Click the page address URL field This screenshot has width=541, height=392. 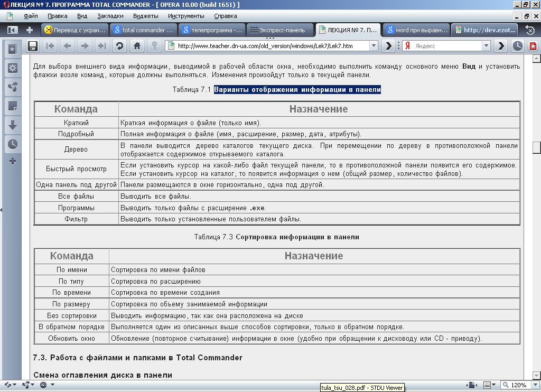pyautogui.click(x=273, y=46)
